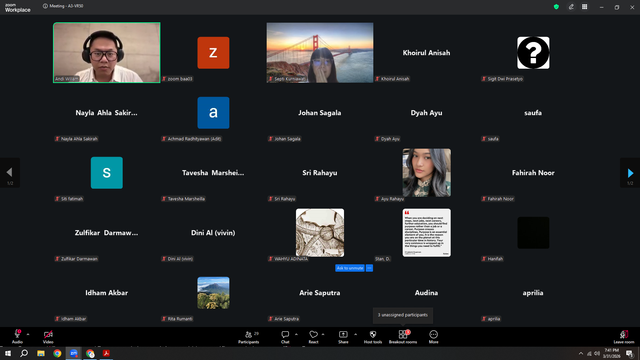Click the Leave room button
This screenshot has width=640, height=360.
624,336
